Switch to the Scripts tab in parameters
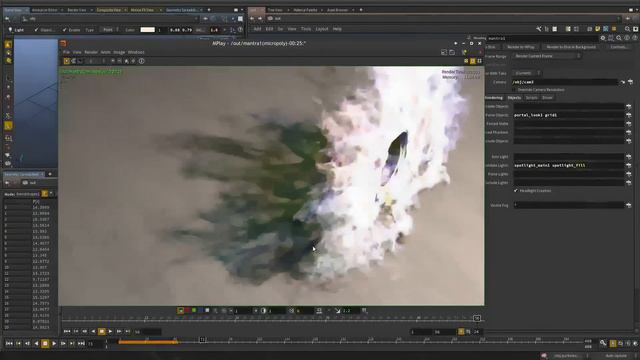The width and height of the screenshot is (640, 360). click(531, 98)
